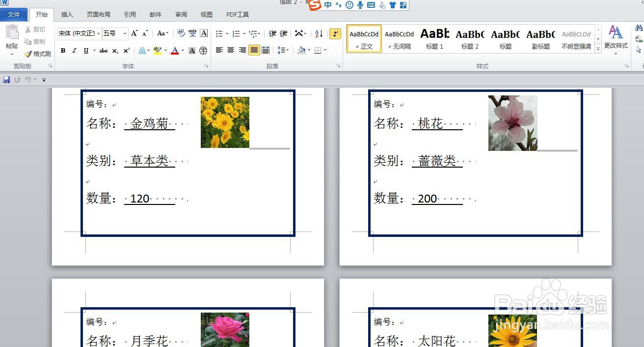Apply strikethrough formatting
This screenshot has height=347, width=644.
[x=103, y=51]
